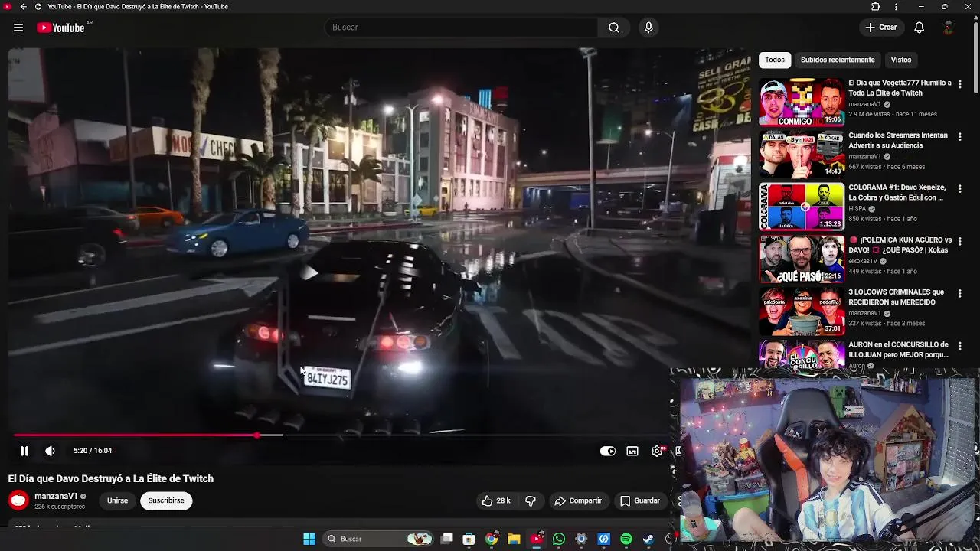980x551 pixels.
Task: Click the HISPA channel name
Action: [x=857, y=208]
